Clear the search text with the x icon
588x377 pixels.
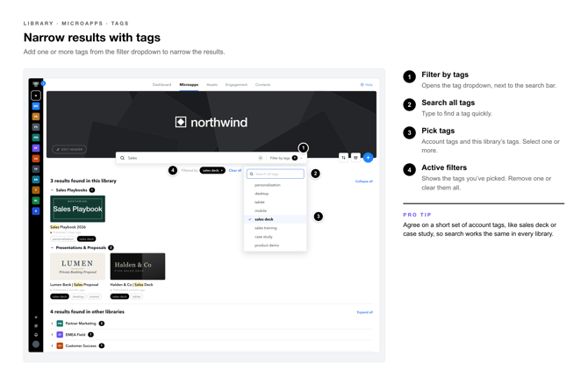261,158
